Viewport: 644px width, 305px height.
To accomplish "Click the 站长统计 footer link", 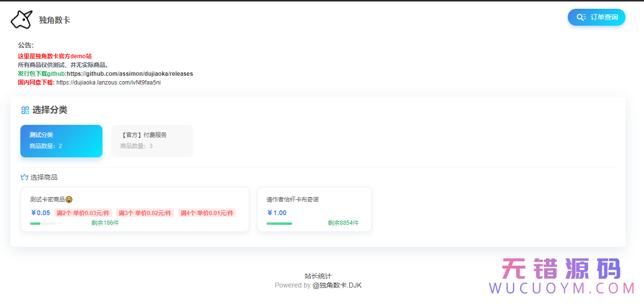I will [318, 276].
